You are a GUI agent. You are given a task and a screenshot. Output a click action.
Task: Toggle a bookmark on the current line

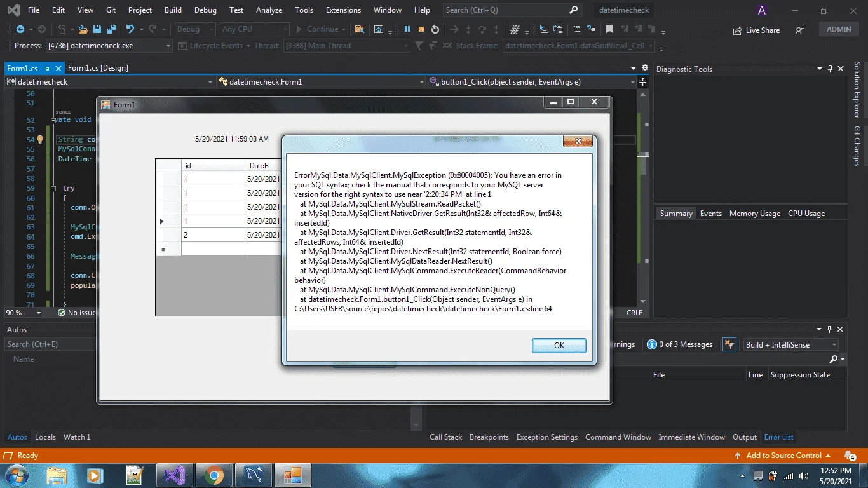(609, 29)
